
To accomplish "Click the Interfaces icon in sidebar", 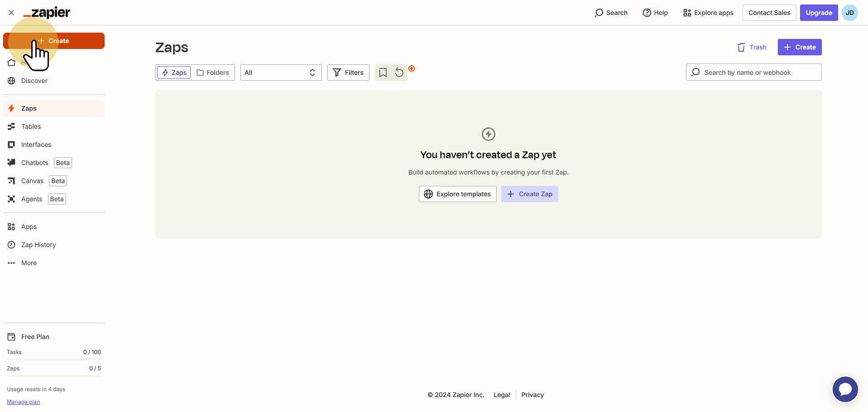I will [11, 145].
